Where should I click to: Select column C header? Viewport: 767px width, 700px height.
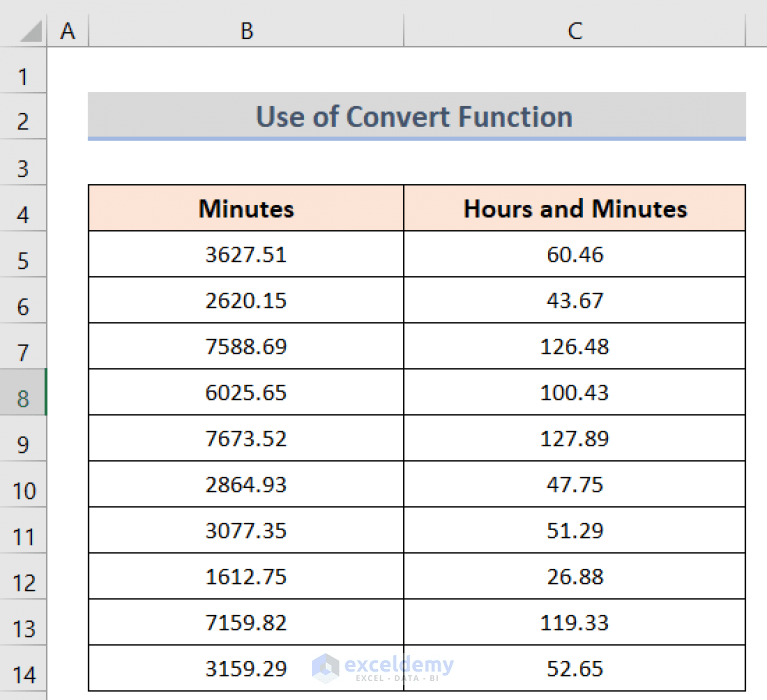(x=575, y=31)
